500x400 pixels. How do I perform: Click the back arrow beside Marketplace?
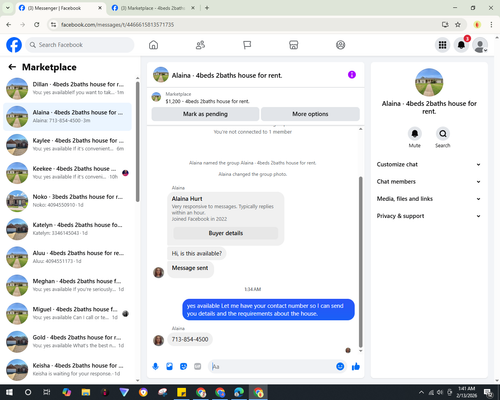click(12, 67)
